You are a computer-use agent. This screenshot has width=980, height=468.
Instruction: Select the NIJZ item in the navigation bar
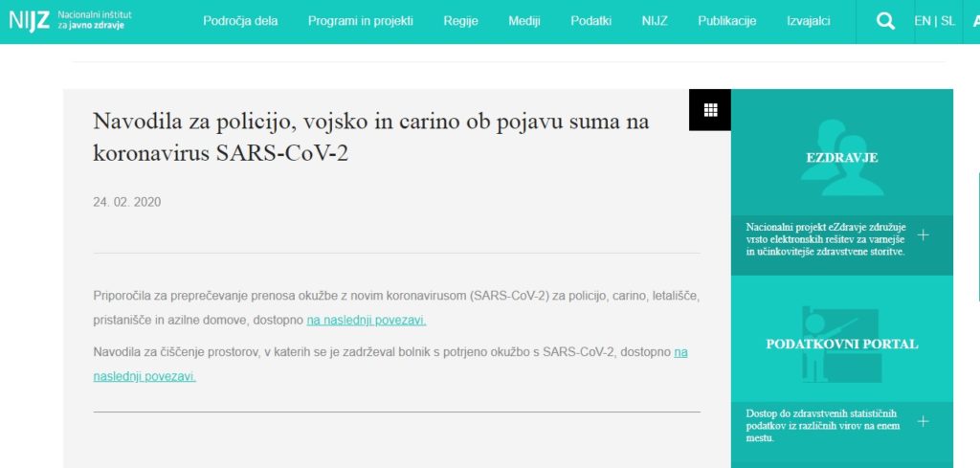point(655,21)
